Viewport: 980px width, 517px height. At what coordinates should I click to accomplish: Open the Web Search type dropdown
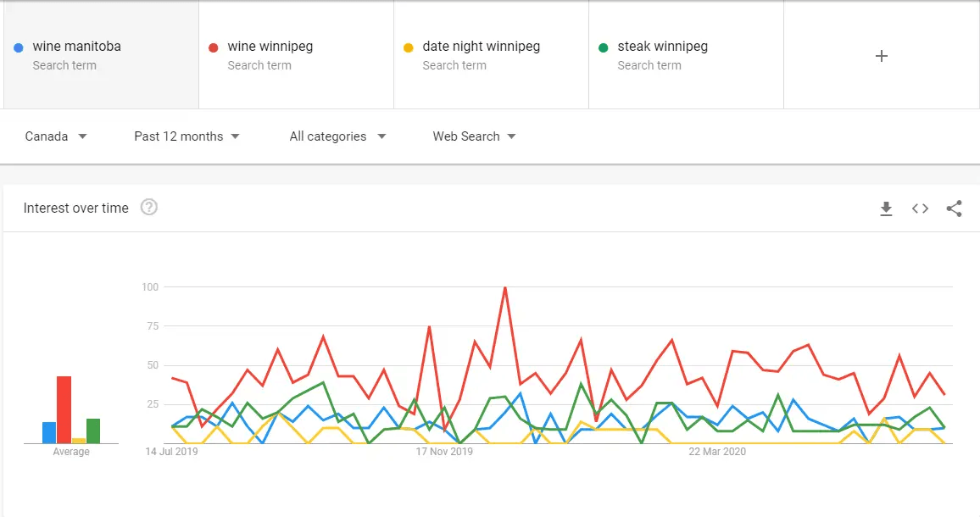[473, 136]
